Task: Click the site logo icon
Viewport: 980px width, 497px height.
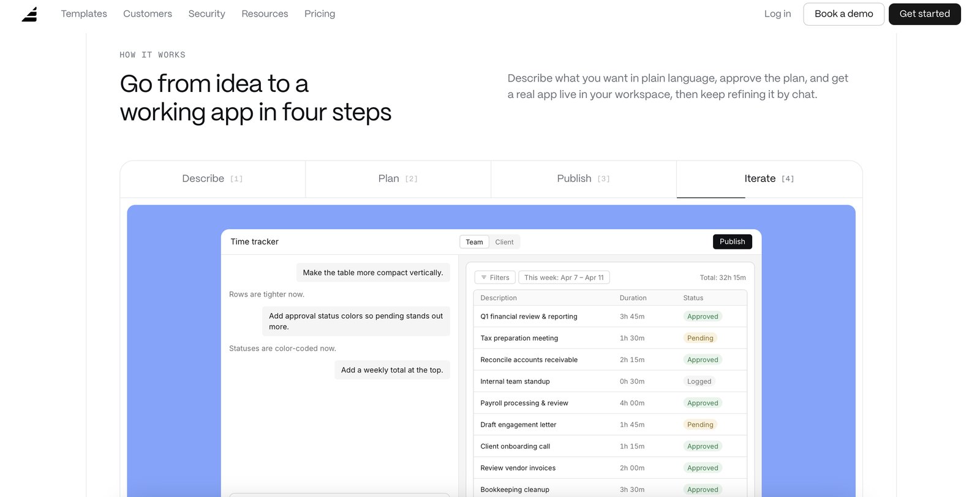Action: (x=29, y=14)
